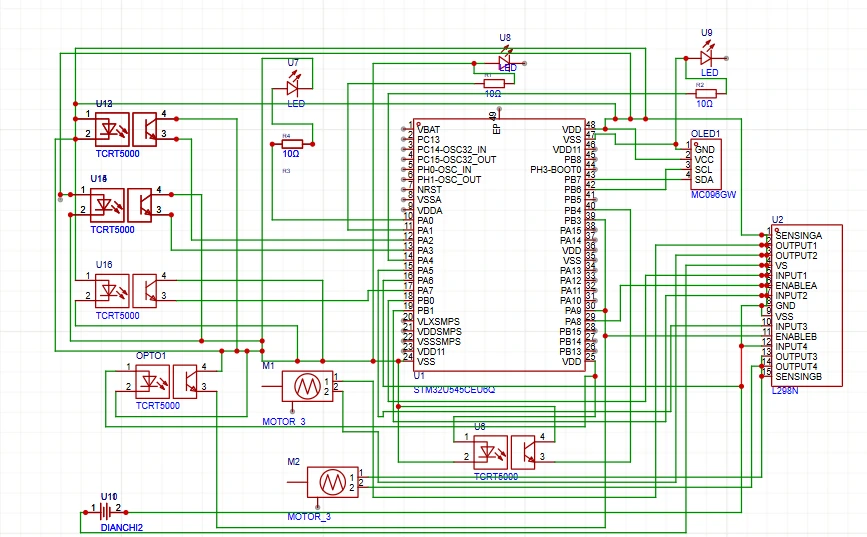This screenshot has width=867, height=537.
Task: Click the OUTPUT4 pin on the L298N
Action: [x=796, y=366]
